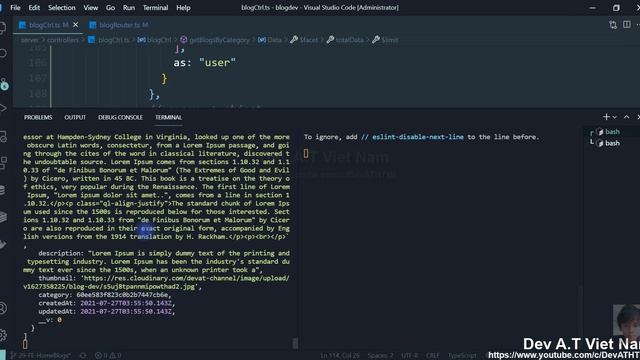The width and height of the screenshot is (640, 360).
Task: Change end-of-line sequence via CRLF
Action: (433, 356)
